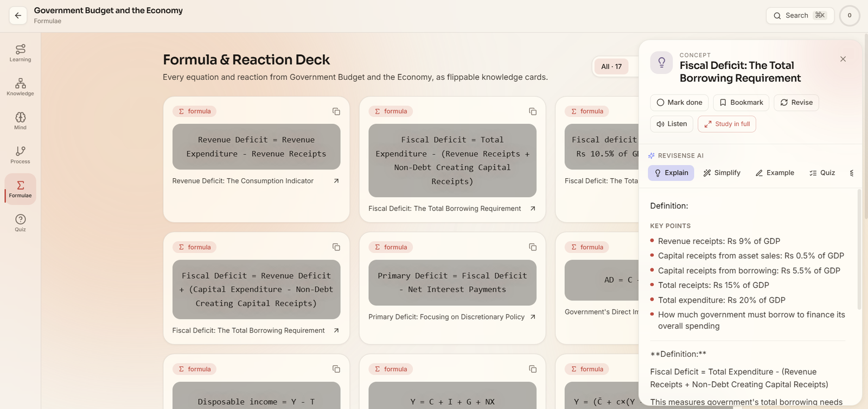
Task: Click the Revise button
Action: pyautogui.click(x=796, y=103)
